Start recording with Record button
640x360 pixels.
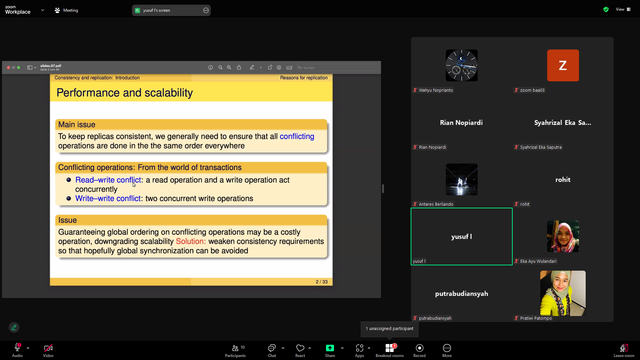tap(419, 350)
